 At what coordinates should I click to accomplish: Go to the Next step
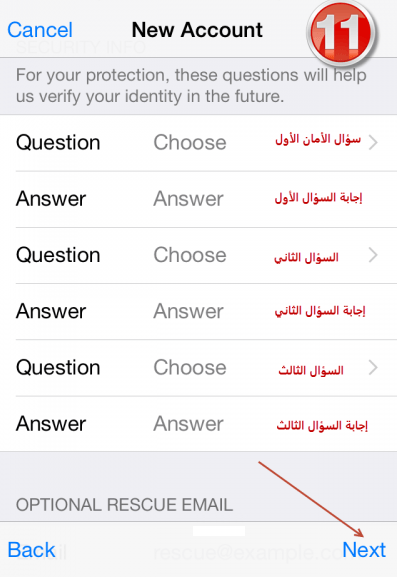[x=364, y=550]
